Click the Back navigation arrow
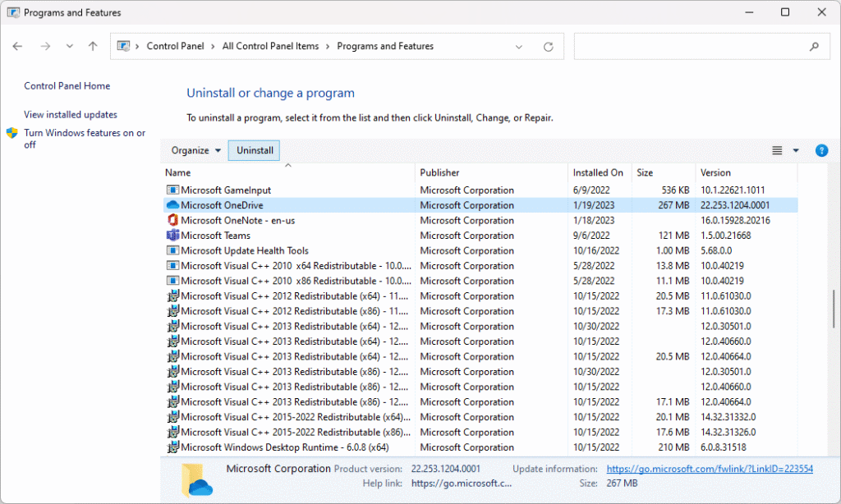The height and width of the screenshot is (504, 841). pyautogui.click(x=17, y=46)
